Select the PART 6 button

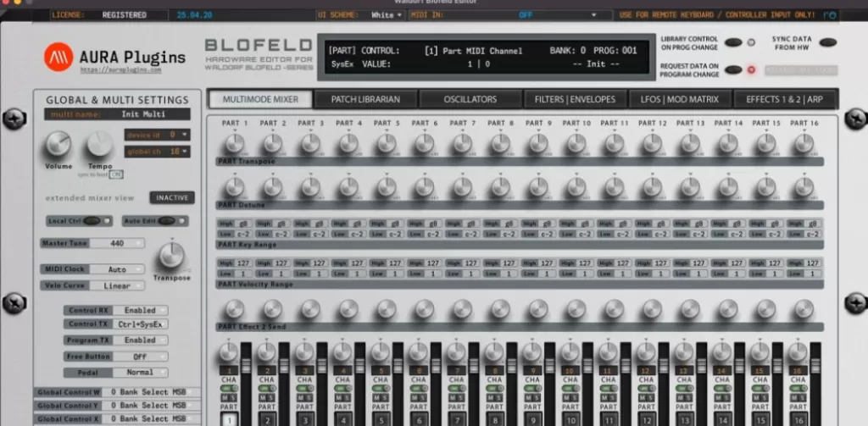tap(419, 419)
